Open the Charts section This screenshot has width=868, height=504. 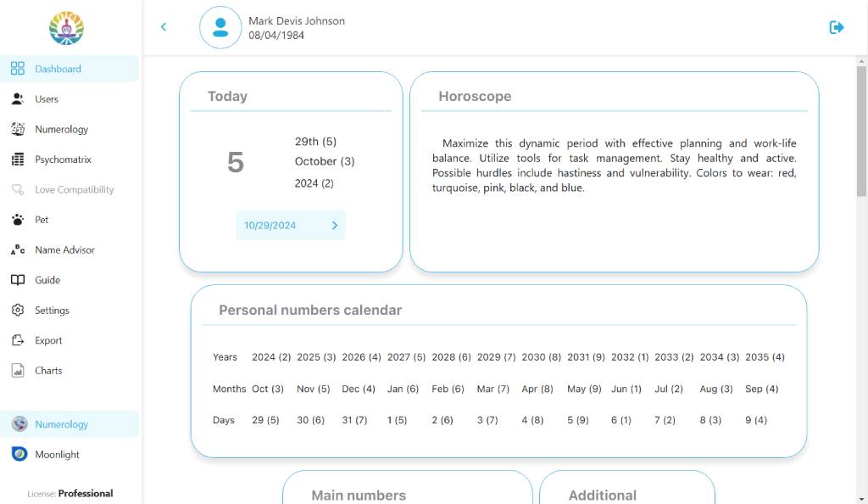[70, 371]
